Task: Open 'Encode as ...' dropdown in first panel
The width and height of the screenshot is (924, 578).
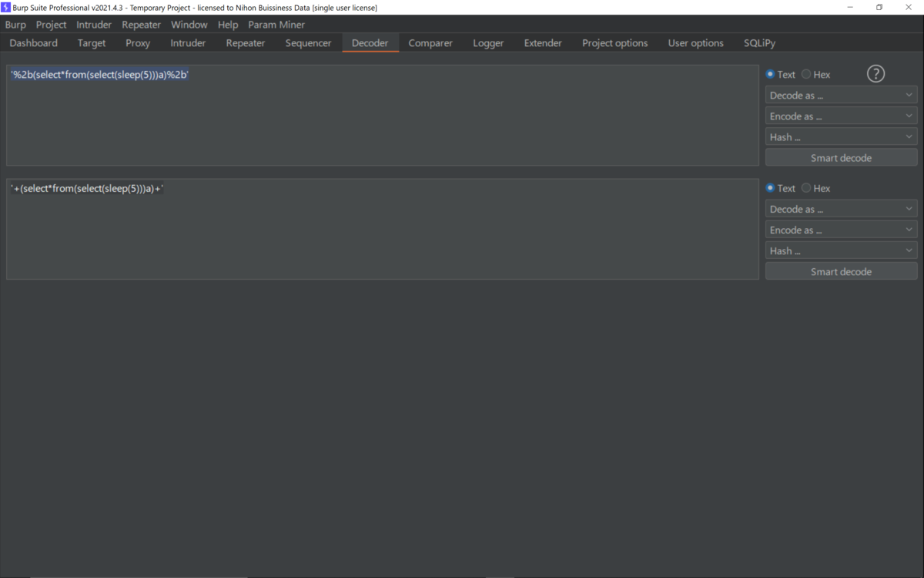Action: pos(841,116)
